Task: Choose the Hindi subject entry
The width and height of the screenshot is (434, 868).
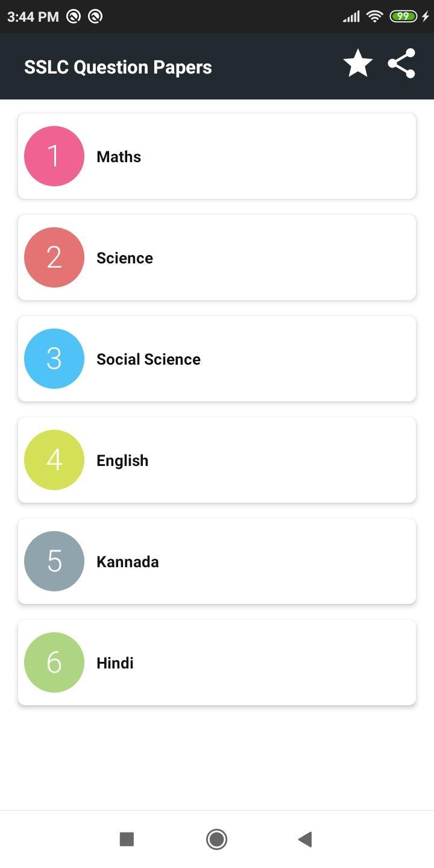Action: click(217, 662)
